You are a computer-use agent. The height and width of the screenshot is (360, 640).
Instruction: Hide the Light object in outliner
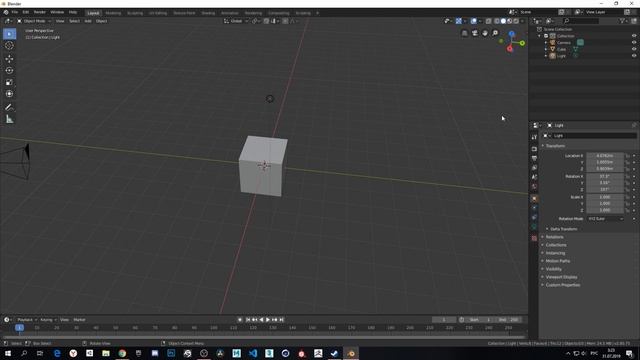(634, 56)
